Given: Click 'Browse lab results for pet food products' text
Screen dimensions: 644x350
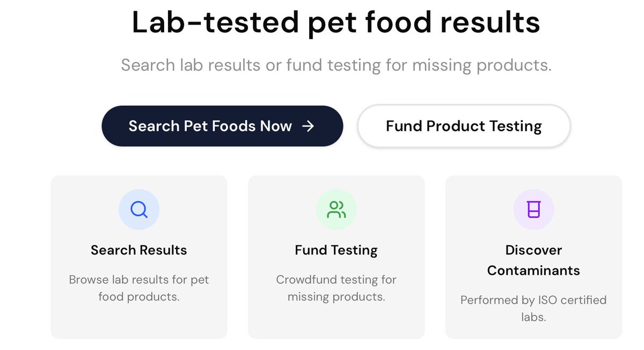Looking at the screenshot, I should click(x=139, y=288).
